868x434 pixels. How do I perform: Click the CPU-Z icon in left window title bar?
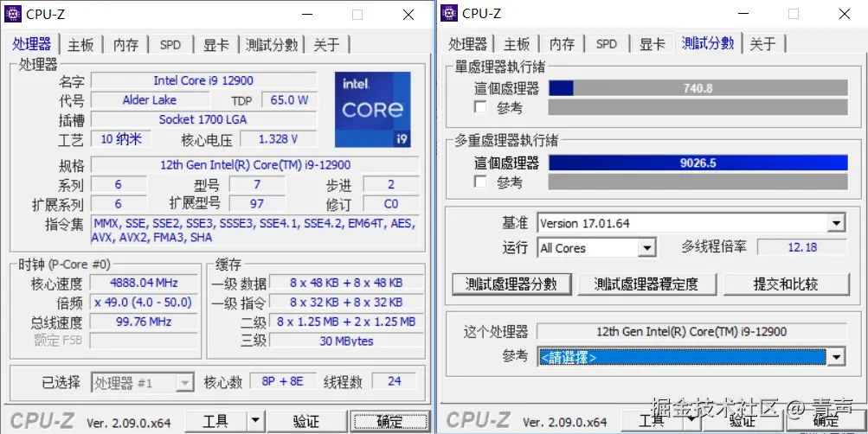click(x=13, y=14)
